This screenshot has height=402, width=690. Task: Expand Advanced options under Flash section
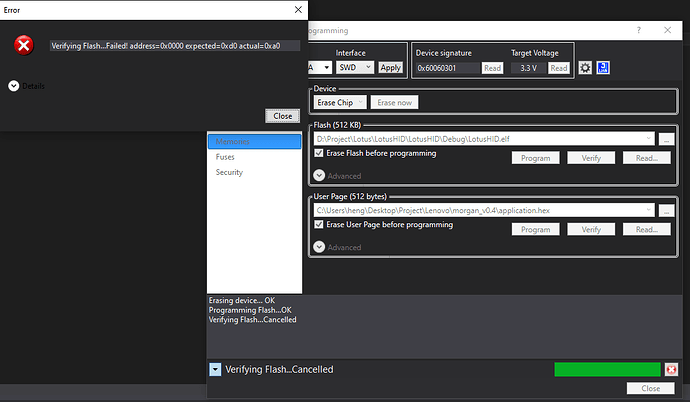(x=320, y=175)
